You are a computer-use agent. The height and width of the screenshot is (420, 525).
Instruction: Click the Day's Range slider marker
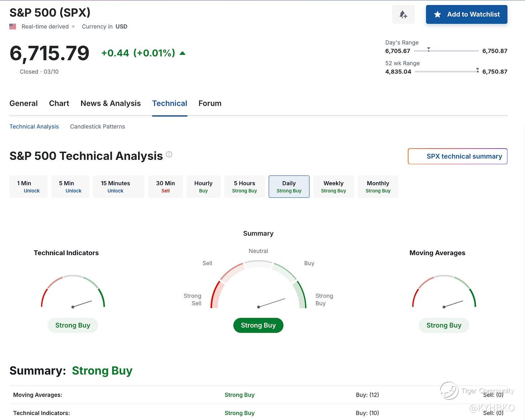click(428, 49)
